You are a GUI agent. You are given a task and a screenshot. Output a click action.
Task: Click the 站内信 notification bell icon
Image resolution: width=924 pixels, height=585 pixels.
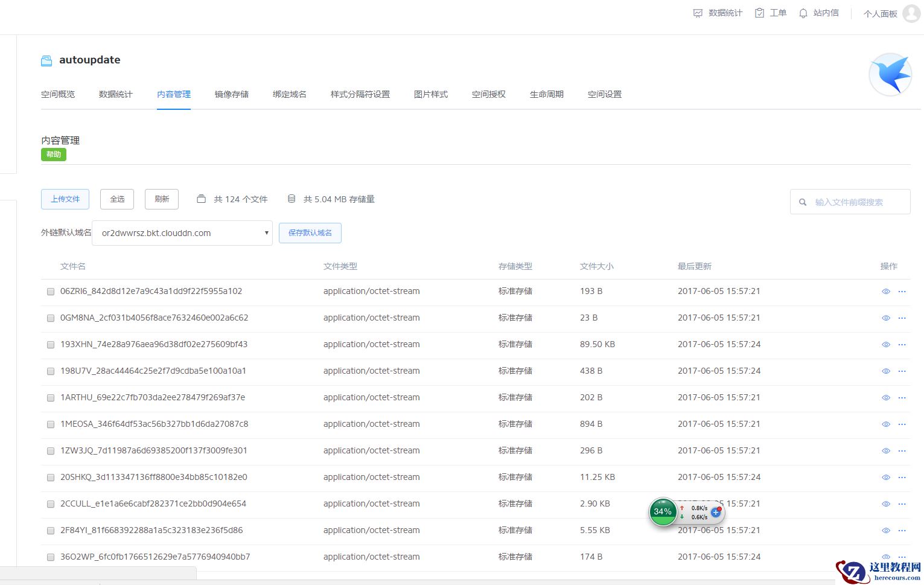[x=803, y=13]
